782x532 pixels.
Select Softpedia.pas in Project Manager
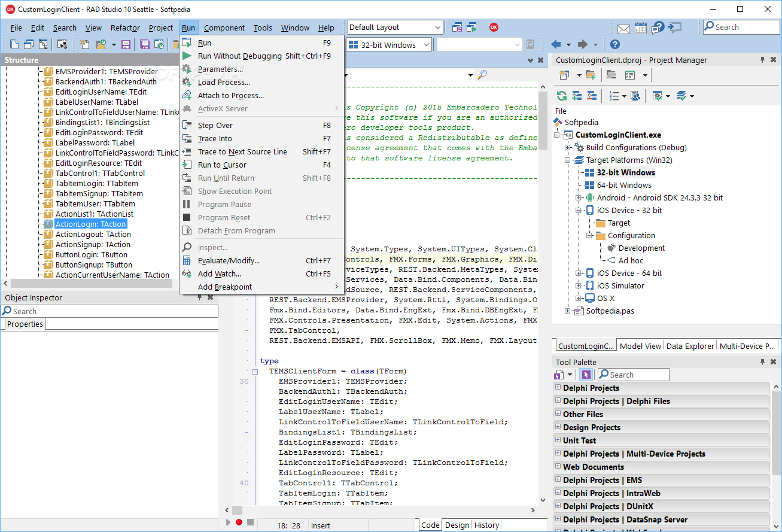coord(610,311)
